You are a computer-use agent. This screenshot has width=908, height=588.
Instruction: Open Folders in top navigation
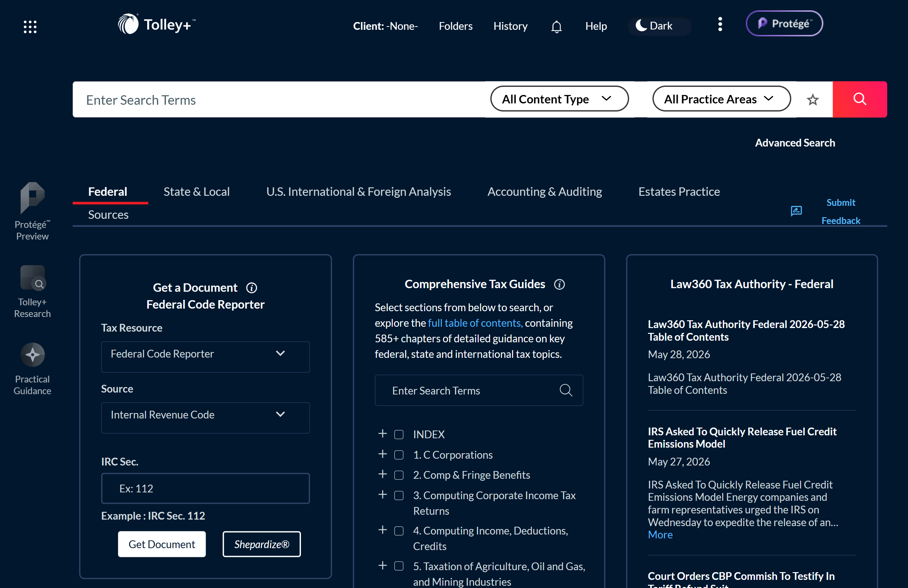(456, 26)
